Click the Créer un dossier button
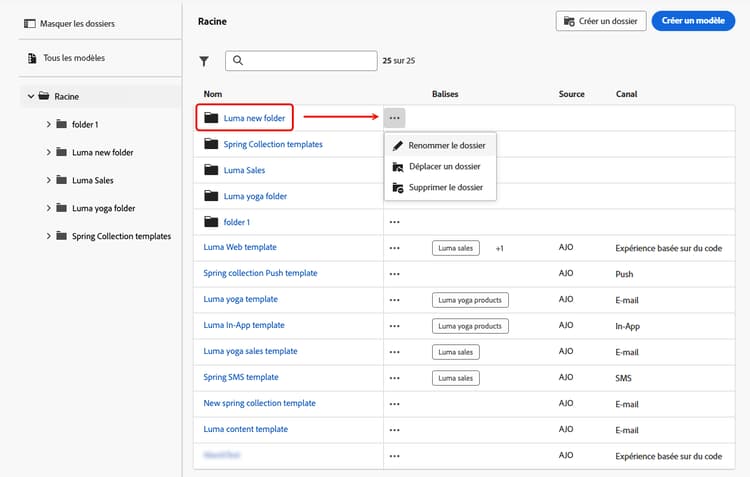The image size is (750, 477). point(599,20)
